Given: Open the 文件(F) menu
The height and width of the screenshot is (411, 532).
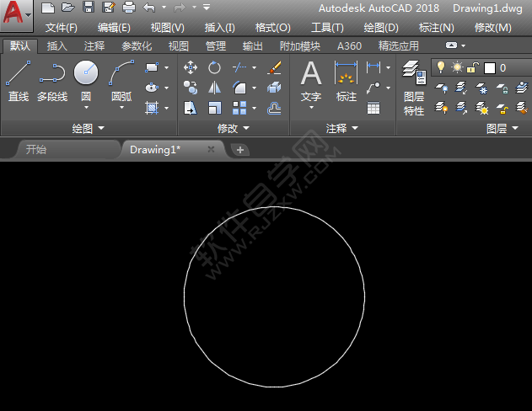Looking at the screenshot, I should click(x=62, y=28).
